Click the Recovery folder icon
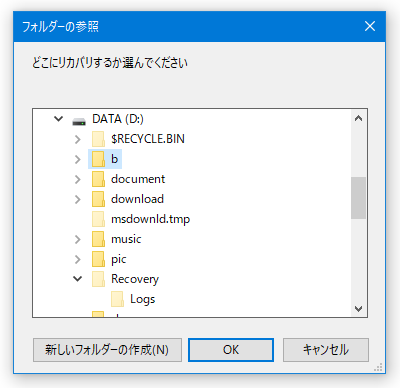Image resolution: width=400 pixels, height=388 pixels. [98, 279]
